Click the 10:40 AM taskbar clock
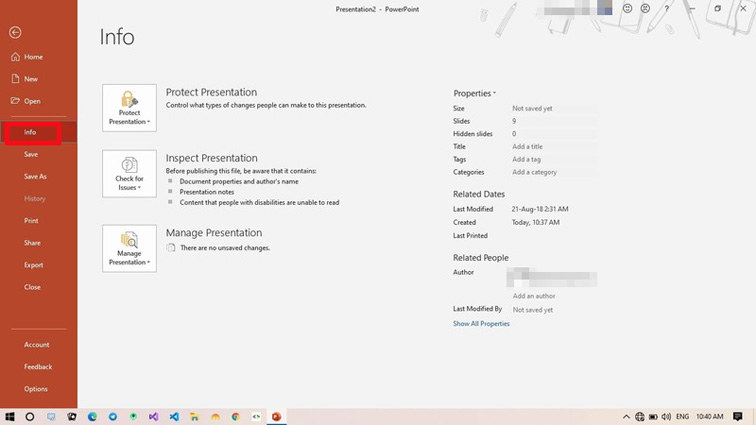 (709, 416)
